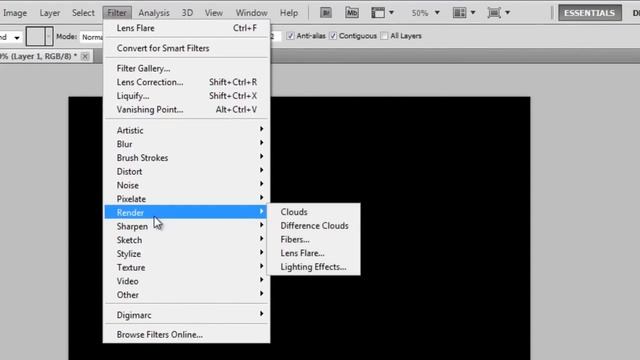Open the 50% zoom level dropdown
Viewport: 640px width, 360px height.
(x=437, y=13)
